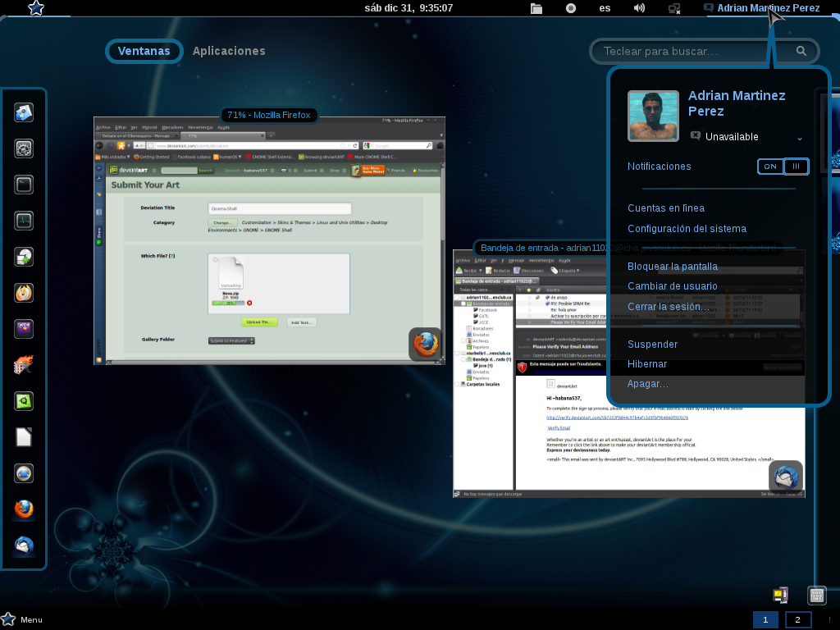
Task: Select the Ventanas tab
Action: [144, 51]
